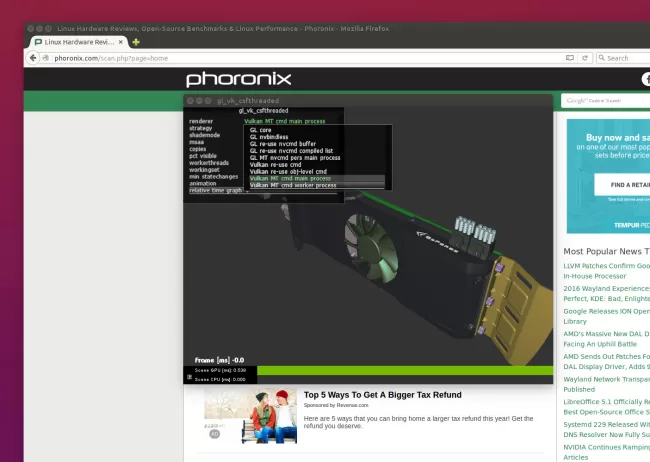Click the pct visible setting label

coord(203,156)
